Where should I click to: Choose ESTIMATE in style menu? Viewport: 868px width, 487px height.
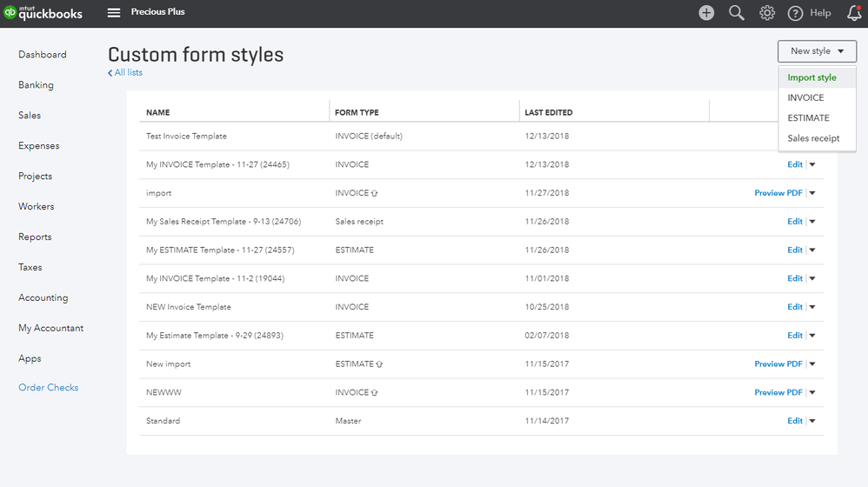pyautogui.click(x=808, y=118)
